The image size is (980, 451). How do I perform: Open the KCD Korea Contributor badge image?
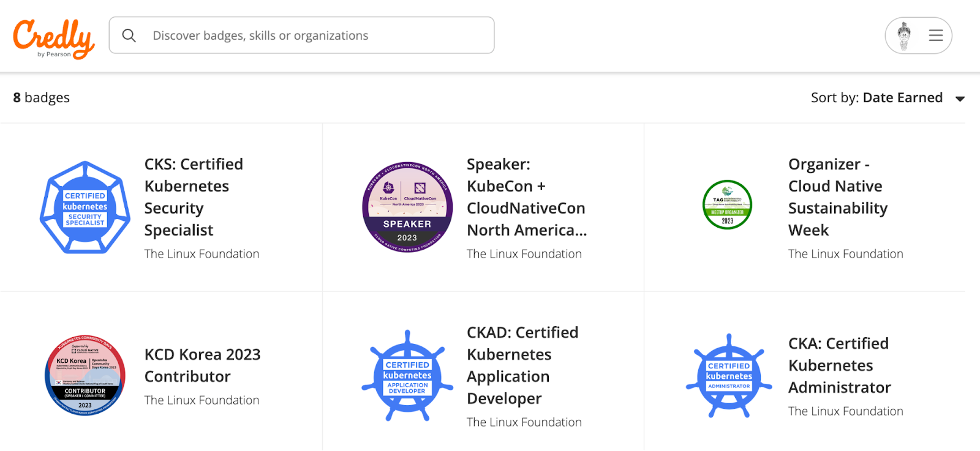pos(85,376)
